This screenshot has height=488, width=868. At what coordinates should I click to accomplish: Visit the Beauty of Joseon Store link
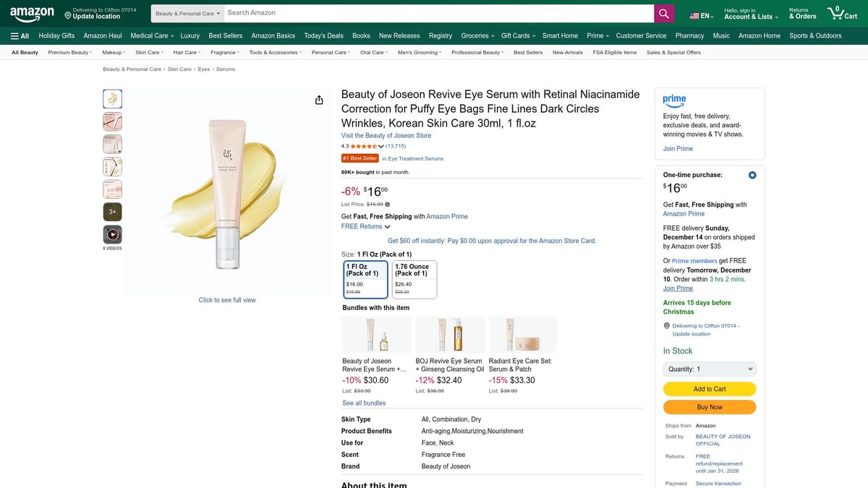pyautogui.click(x=386, y=135)
